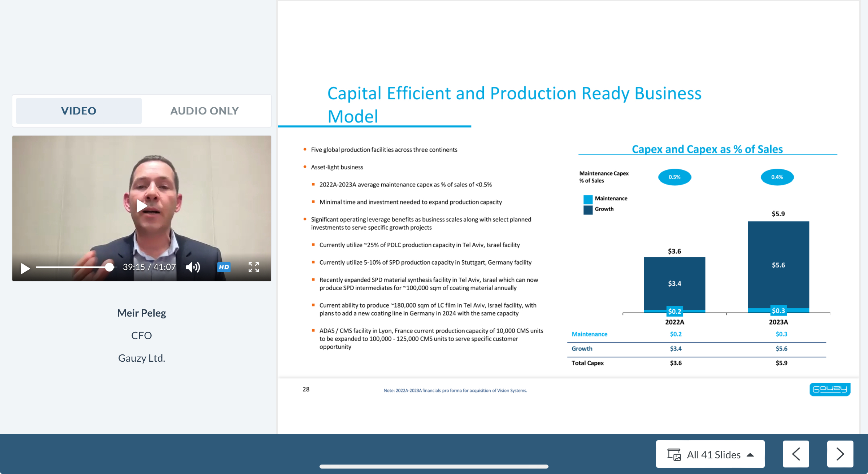Screen dimensions: 868x474
Task: Click the Gauzy logo on slide
Action: pos(829,389)
